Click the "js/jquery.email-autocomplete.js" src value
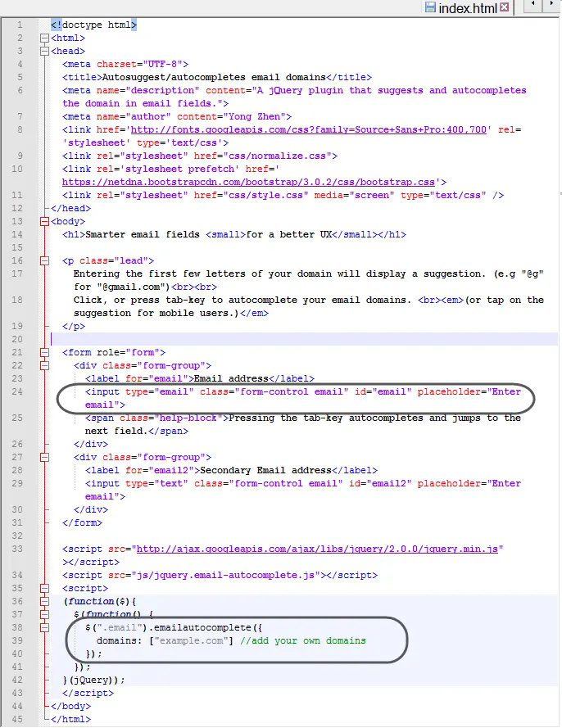 pyautogui.click(x=228, y=575)
